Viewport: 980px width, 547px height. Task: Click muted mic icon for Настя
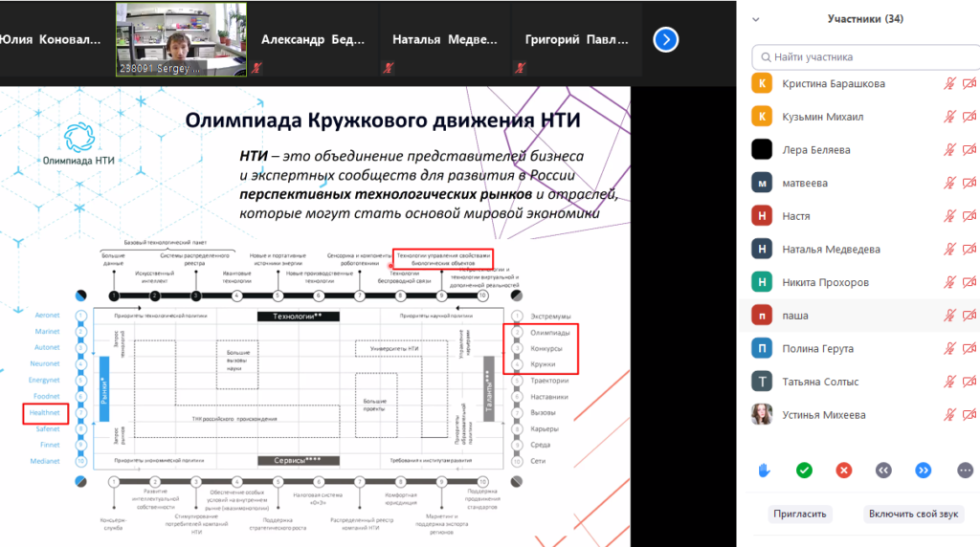pyautogui.click(x=949, y=216)
